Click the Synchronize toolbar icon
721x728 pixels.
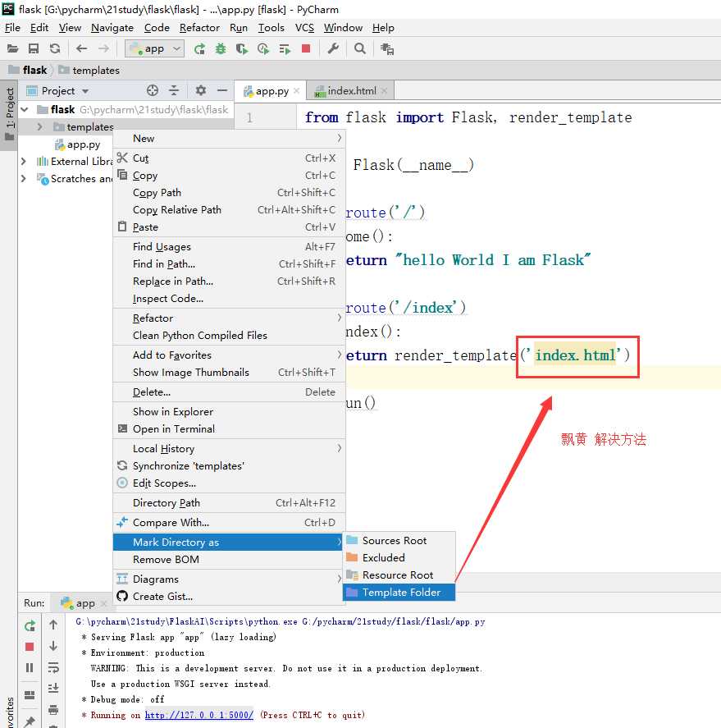[x=55, y=48]
